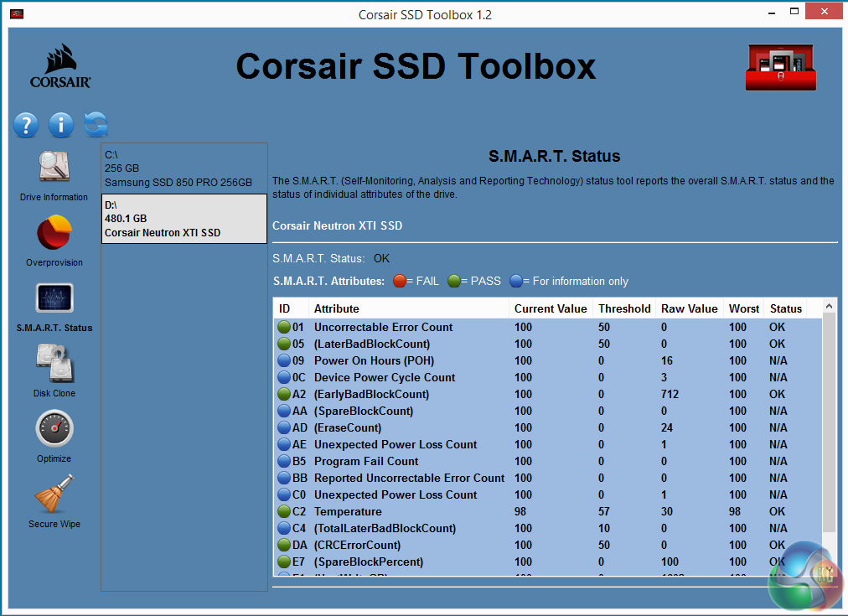Image resolution: width=848 pixels, height=616 pixels.
Task: Click the Raw Value column header
Action: pos(689,308)
